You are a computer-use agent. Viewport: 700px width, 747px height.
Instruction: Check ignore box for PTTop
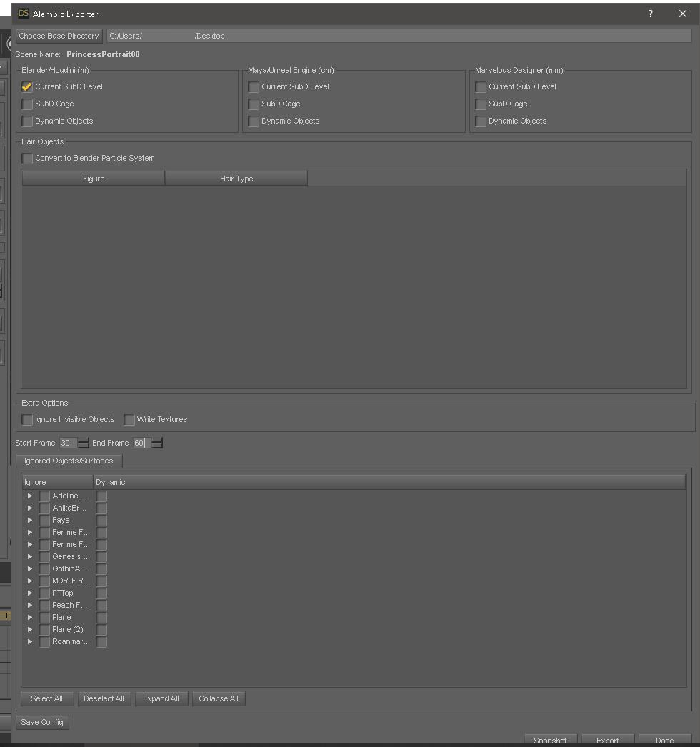coord(44,593)
